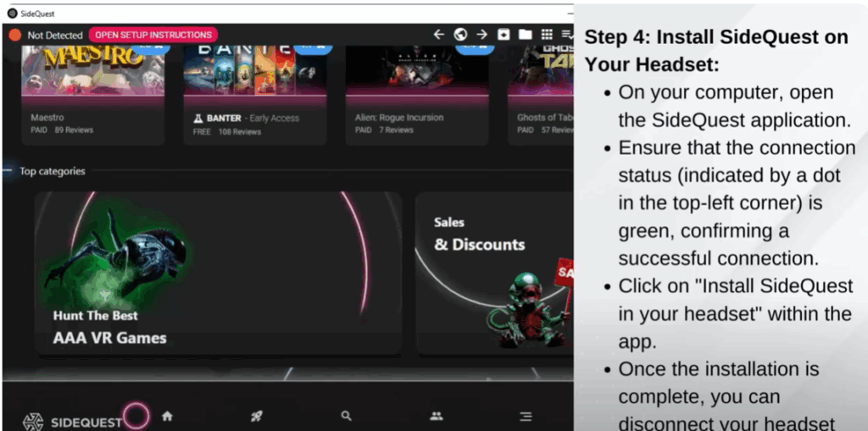Click the globe browser icon
This screenshot has height=431, width=868.
point(460,35)
